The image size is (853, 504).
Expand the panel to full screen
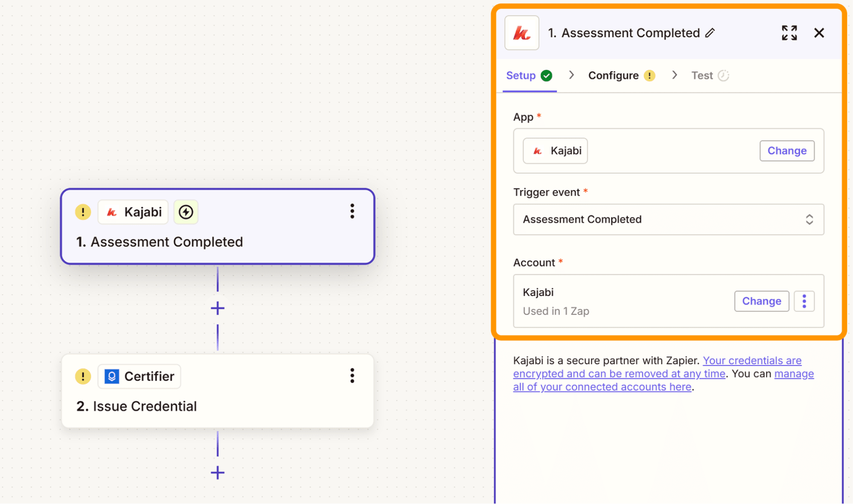tap(789, 33)
